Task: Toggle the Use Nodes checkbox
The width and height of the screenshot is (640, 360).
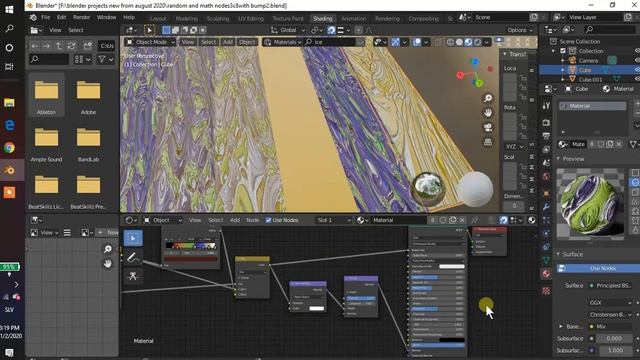Action: point(268,220)
